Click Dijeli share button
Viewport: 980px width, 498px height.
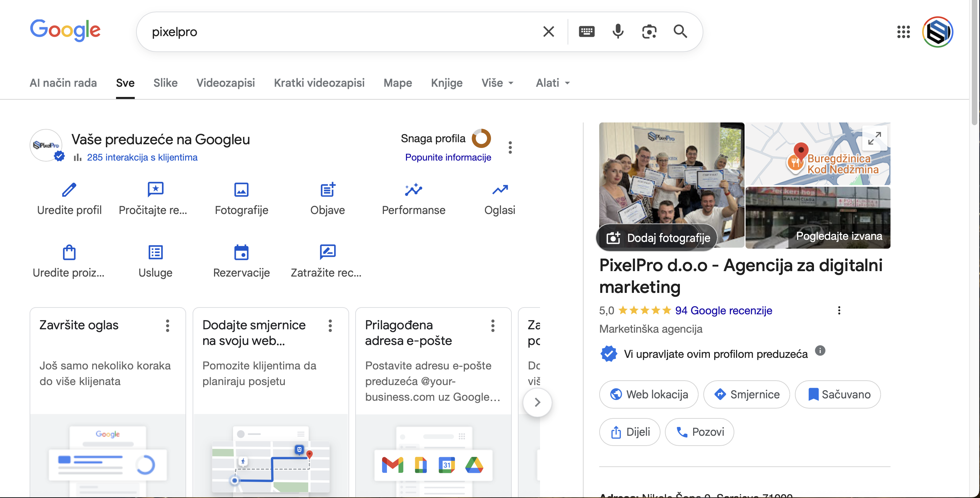630,432
